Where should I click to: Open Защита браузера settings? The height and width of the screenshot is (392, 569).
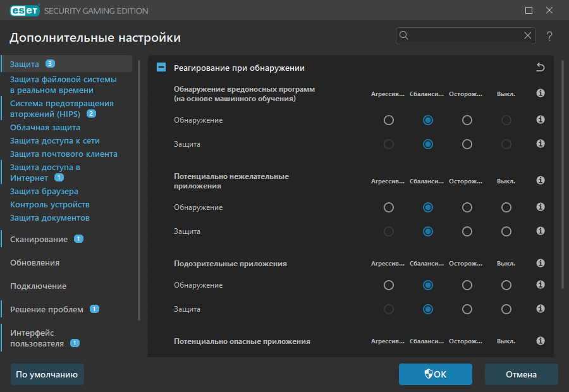[44, 192]
